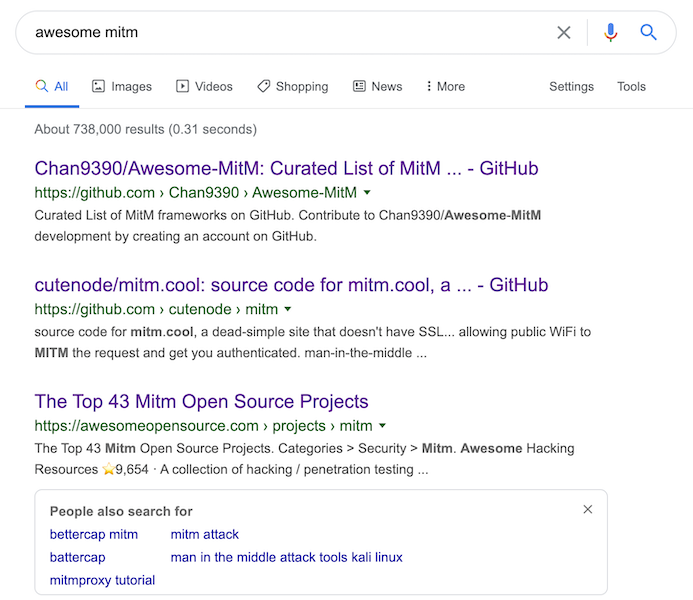Close the People also search for box
This screenshot has width=693, height=600.
tap(588, 510)
